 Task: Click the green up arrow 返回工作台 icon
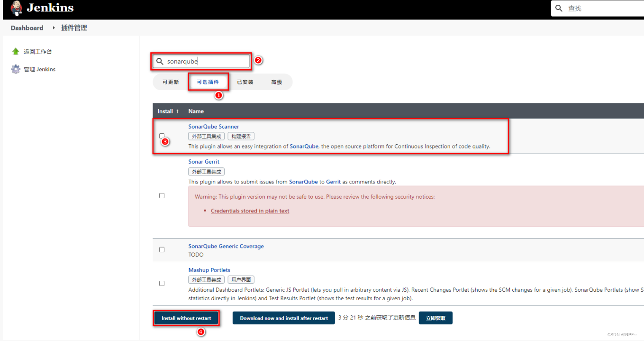pyautogui.click(x=16, y=51)
